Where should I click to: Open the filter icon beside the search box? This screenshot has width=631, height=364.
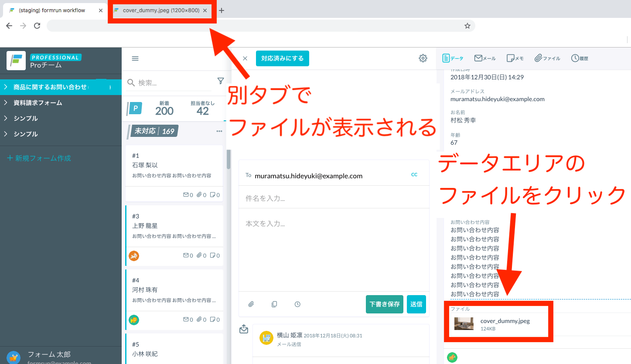click(x=221, y=81)
